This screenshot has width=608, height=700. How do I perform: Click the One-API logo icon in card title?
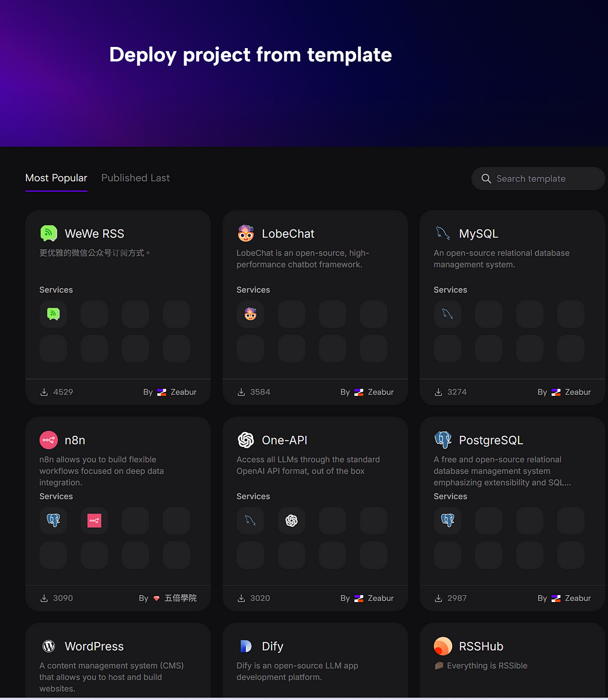[246, 440]
